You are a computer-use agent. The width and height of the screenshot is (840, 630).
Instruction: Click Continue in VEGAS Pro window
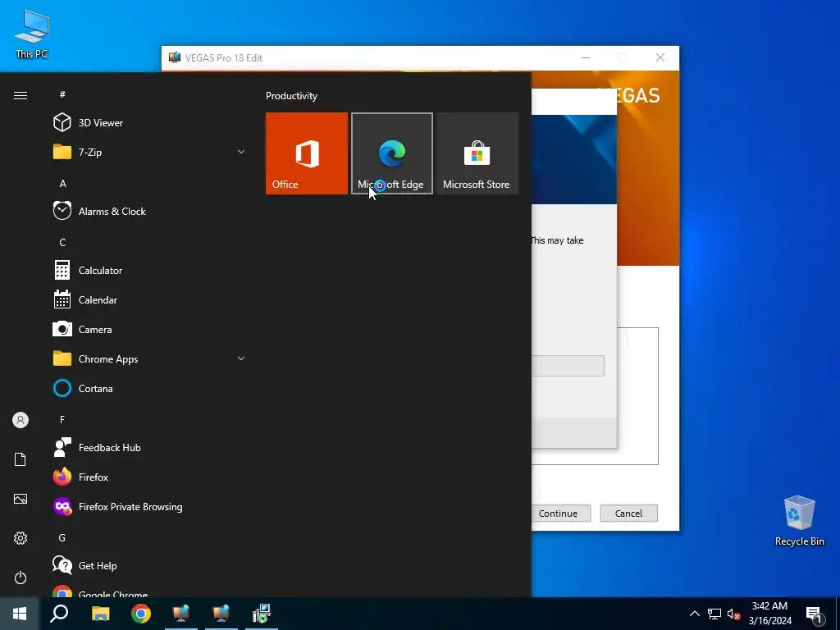coord(560,514)
